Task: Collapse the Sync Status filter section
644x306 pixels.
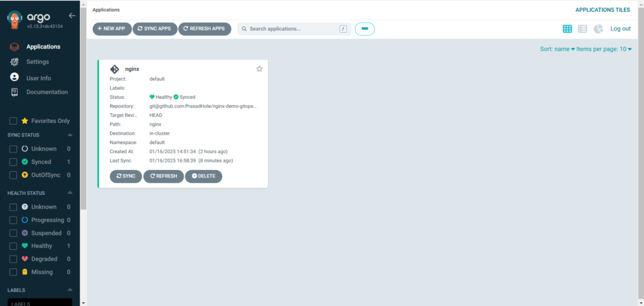Action: tap(70, 135)
